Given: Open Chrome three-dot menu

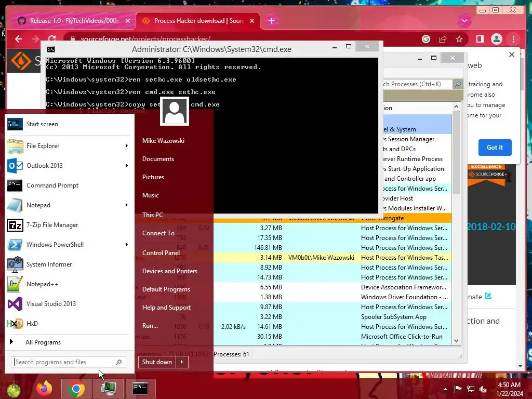Looking at the screenshot, I should point(514,39).
